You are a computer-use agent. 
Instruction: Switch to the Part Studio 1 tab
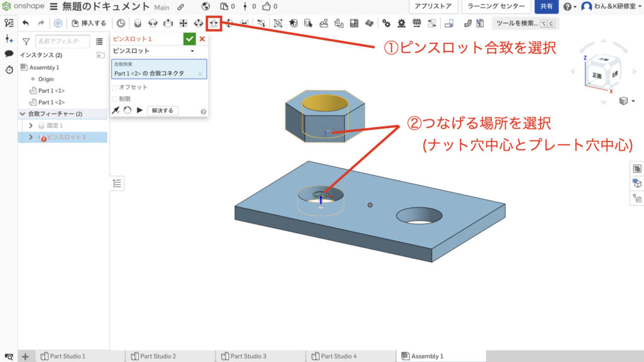(x=63, y=356)
